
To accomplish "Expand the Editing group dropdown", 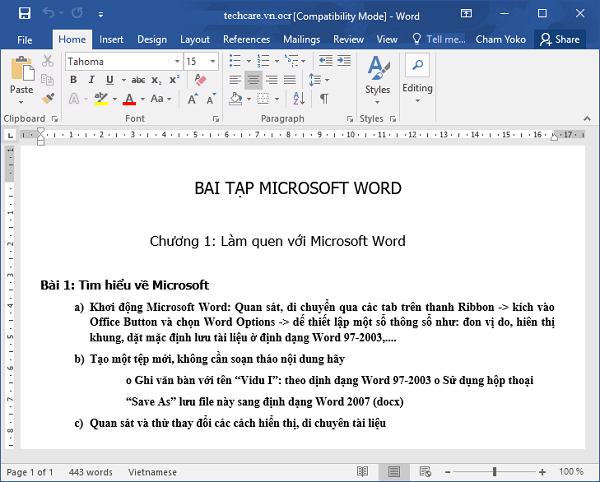I will coord(417,100).
